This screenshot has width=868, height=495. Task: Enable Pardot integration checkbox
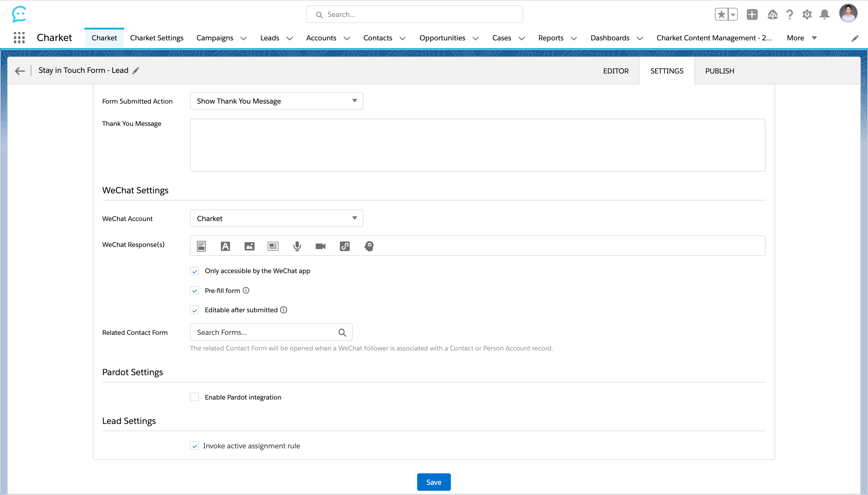coord(194,397)
